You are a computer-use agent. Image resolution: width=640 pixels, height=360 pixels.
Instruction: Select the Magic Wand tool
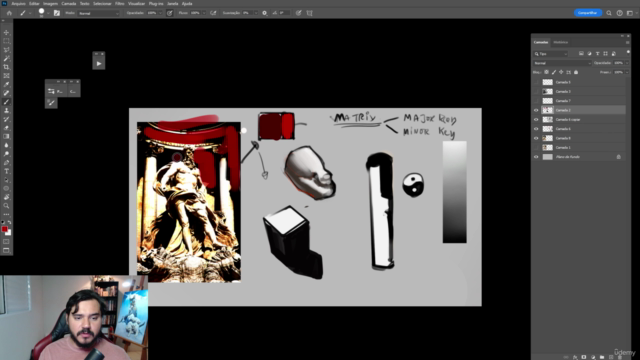[x=6, y=58]
